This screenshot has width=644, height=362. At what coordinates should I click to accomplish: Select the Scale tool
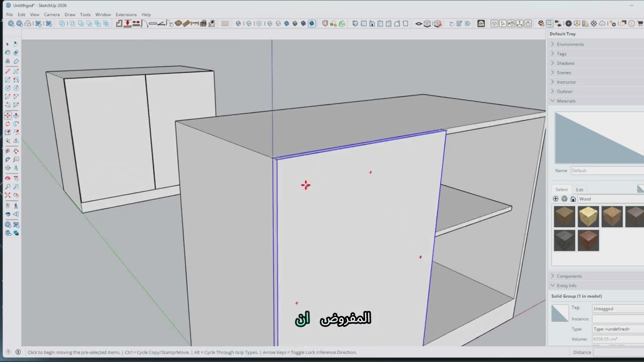(x=8, y=132)
